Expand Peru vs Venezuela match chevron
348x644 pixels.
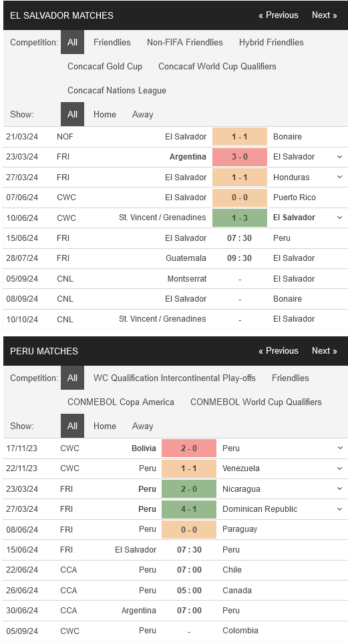pyautogui.click(x=339, y=468)
